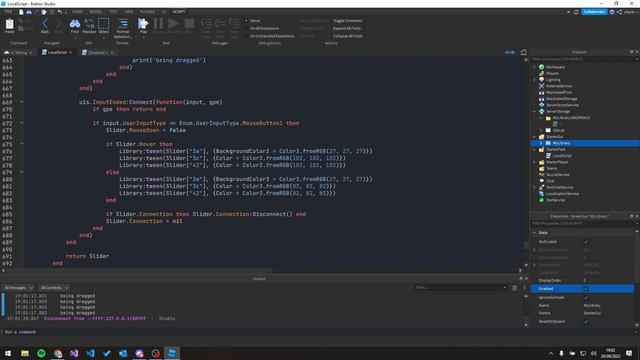The height and width of the screenshot is (360, 640).
Task: Click the Format Selection icon
Action: (123, 24)
